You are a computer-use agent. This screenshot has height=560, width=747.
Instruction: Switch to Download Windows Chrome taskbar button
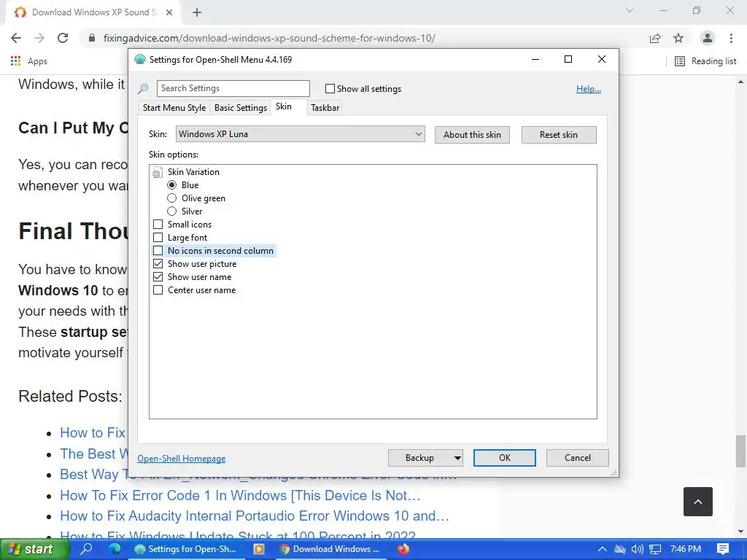[x=330, y=549]
